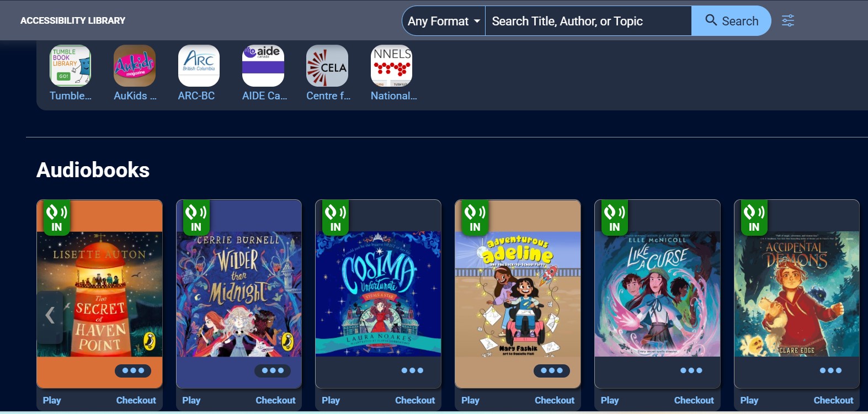Open the Accidental Demons book cover
Viewport: 868px width, 414px height.
[797, 294]
